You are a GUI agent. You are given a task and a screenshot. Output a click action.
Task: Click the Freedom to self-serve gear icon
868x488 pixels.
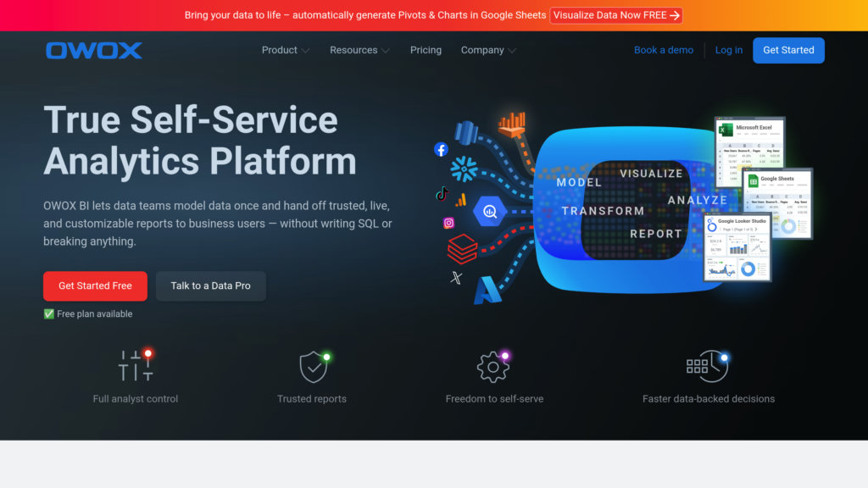(493, 367)
